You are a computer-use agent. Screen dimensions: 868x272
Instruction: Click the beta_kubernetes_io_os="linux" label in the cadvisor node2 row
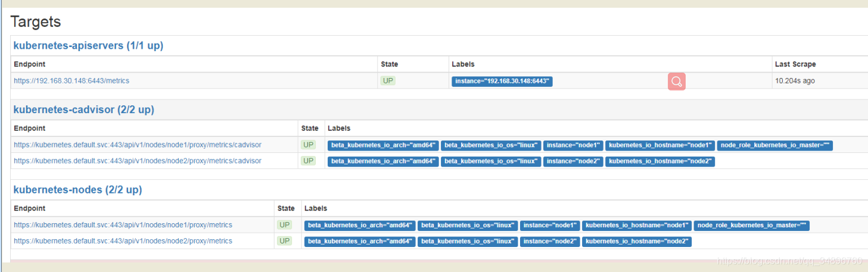[491, 161]
